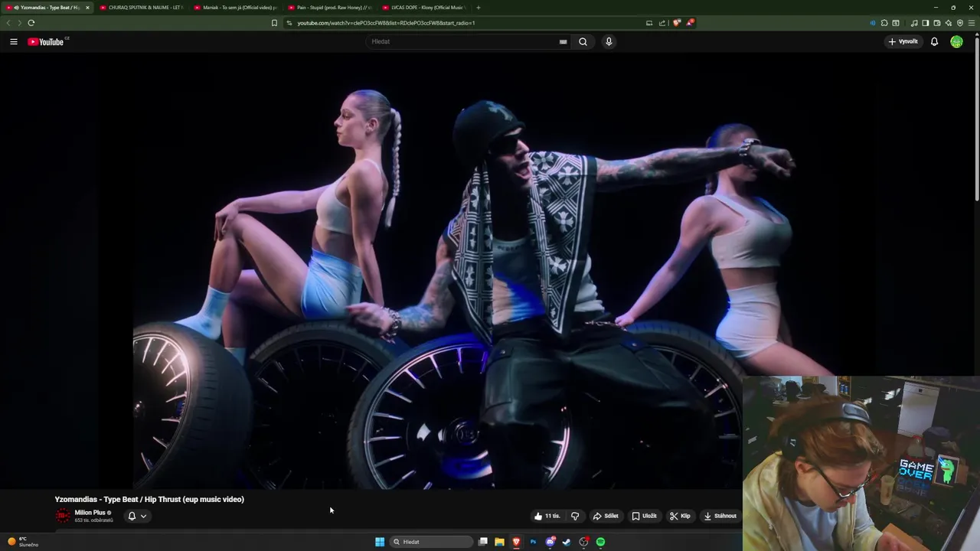Open Steam from the taskbar
The width and height of the screenshot is (980, 551).
point(567,542)
